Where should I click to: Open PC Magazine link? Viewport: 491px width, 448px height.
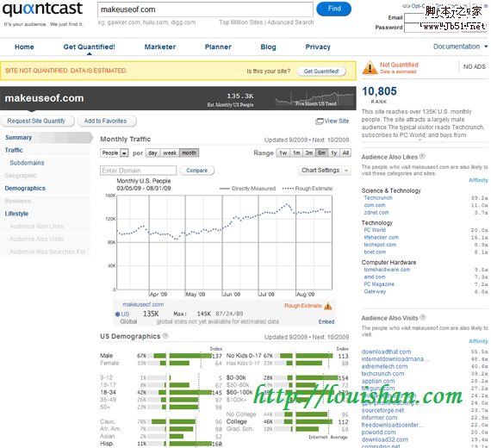[379, 284]
